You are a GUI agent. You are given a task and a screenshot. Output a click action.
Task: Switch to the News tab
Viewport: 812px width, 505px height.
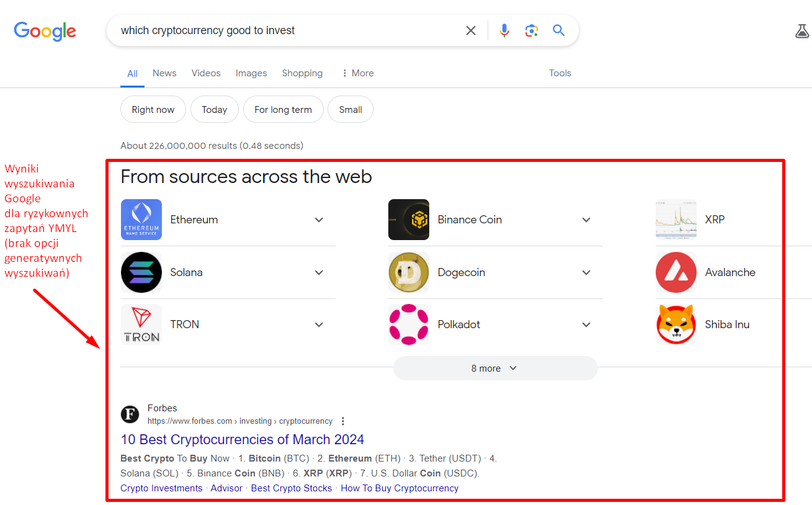pos(164,73)
